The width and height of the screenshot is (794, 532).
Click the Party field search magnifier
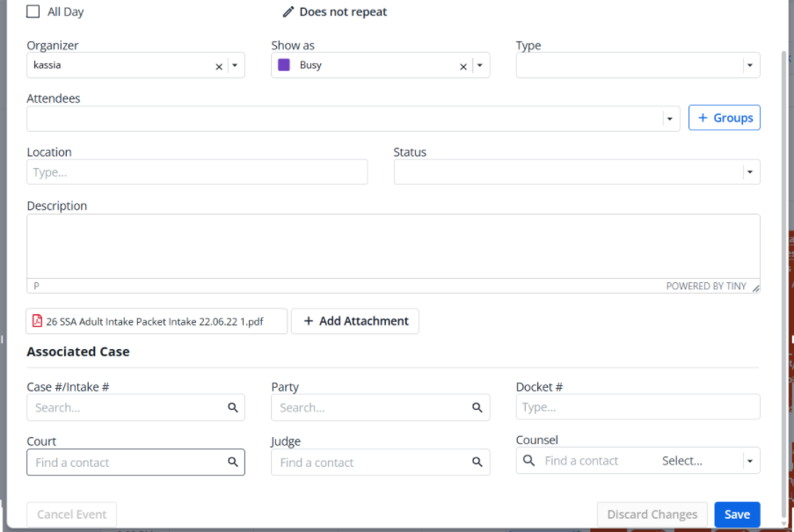[x=477, y=407]
